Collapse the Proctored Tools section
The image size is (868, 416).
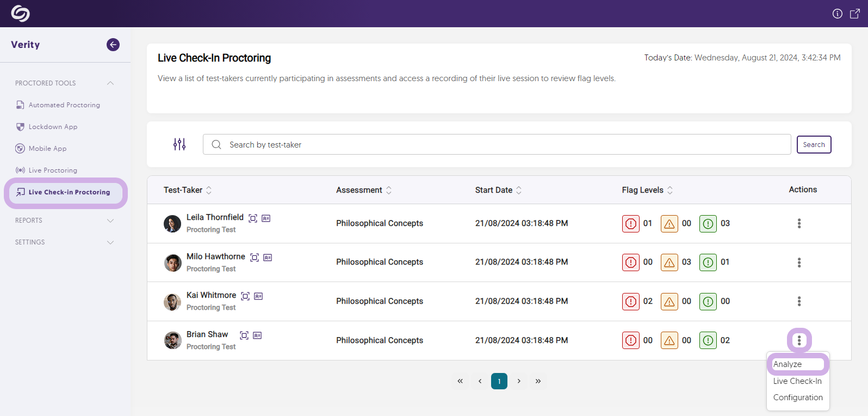(110, 83)
